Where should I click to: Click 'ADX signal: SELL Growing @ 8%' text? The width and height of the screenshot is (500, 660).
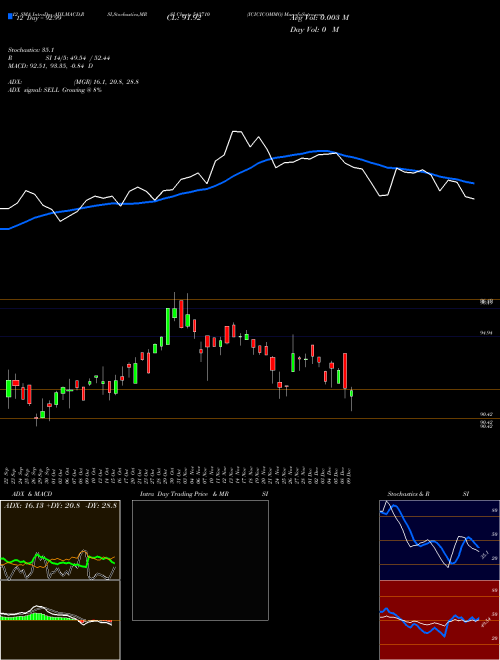point(55,90)
